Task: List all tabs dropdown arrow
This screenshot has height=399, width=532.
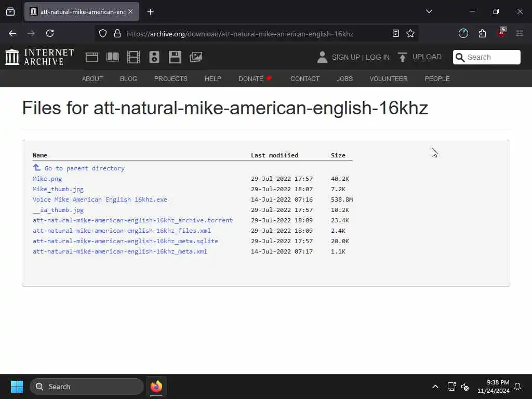Action: pos(429,11)
